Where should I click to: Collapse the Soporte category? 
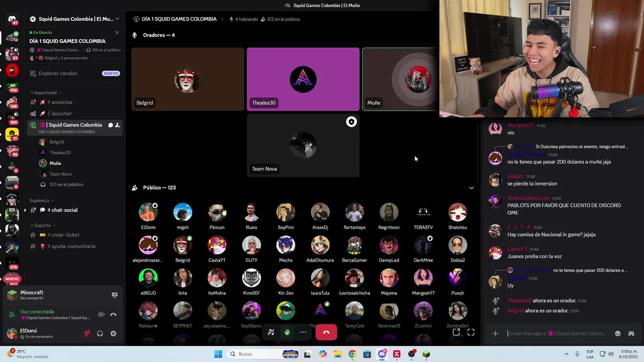(x=43, y=225)
